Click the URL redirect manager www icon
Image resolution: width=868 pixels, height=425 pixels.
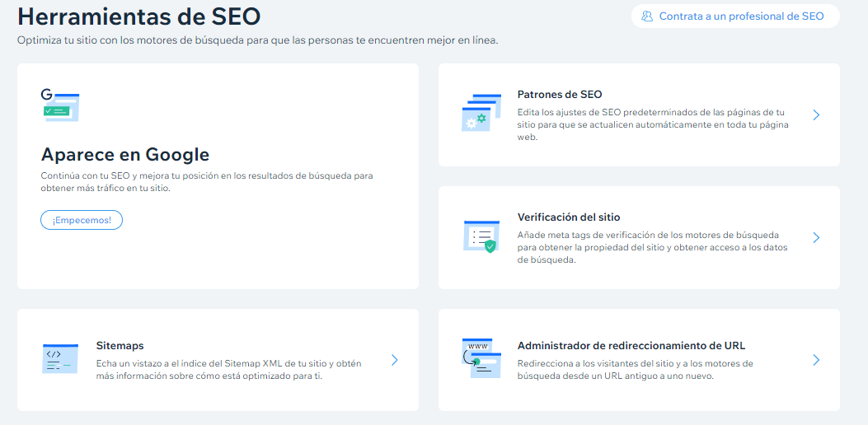[x=481, y=358]
